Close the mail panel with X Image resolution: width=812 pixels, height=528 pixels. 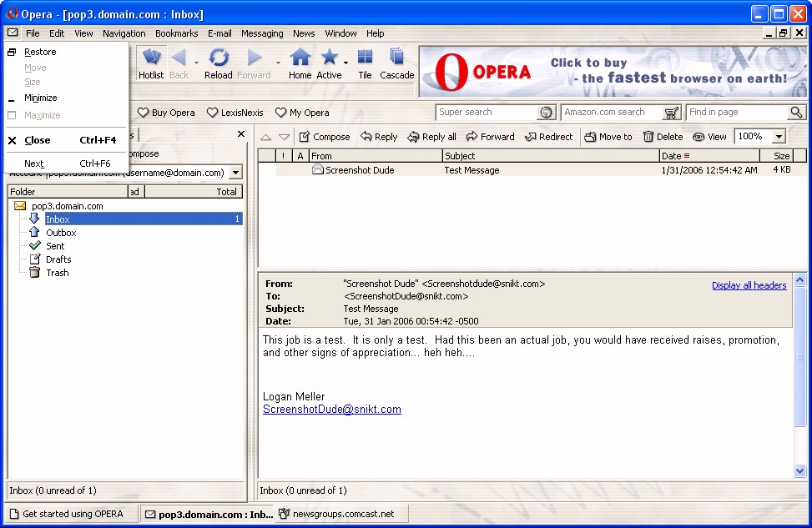tap(241, 134)
